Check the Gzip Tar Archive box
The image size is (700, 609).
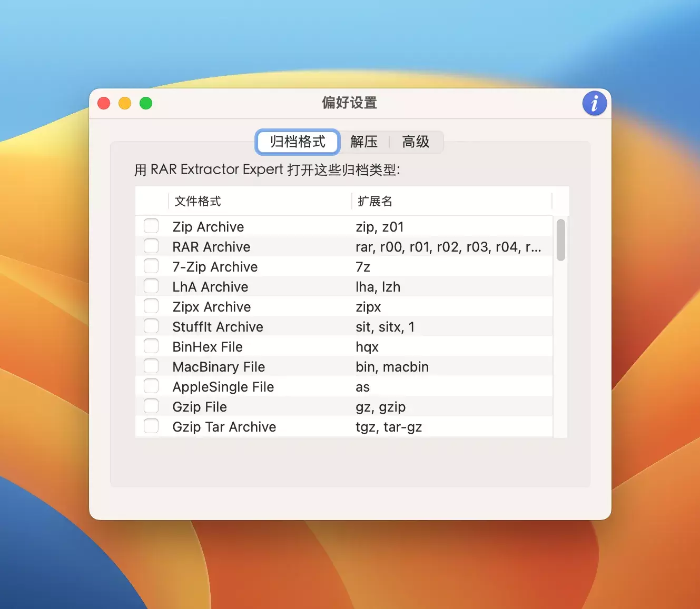[x=151, y=426]
